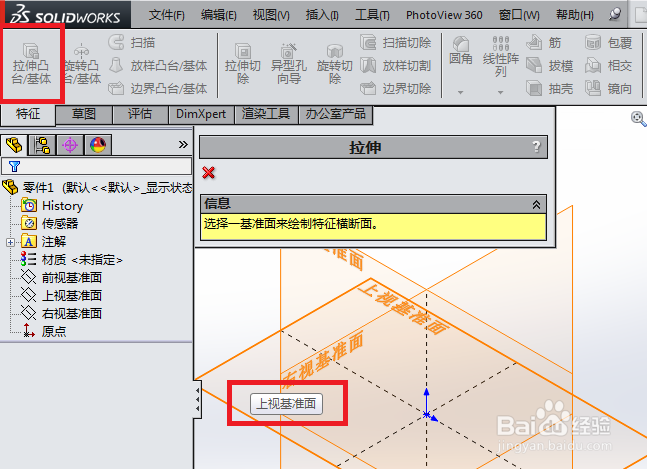Open the 插入(I) menu
The width and height of the screenshot is (647, 469).
coord(322,15)
